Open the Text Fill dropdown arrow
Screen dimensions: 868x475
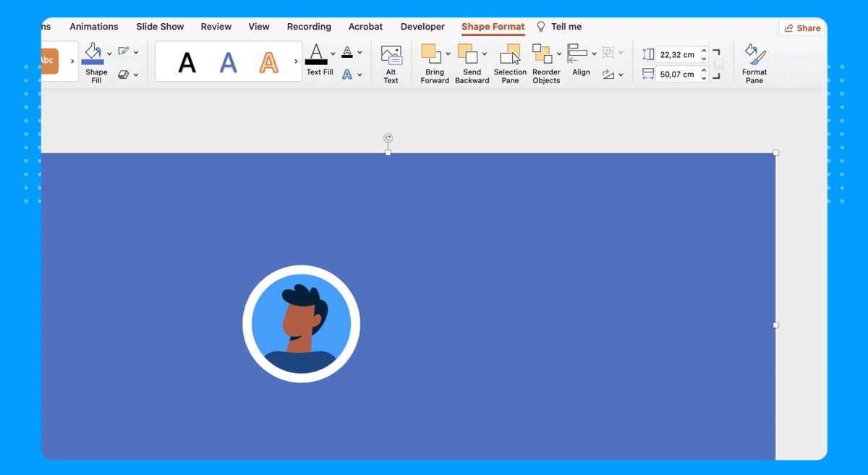pyautogui.click(x=333, y=54)
